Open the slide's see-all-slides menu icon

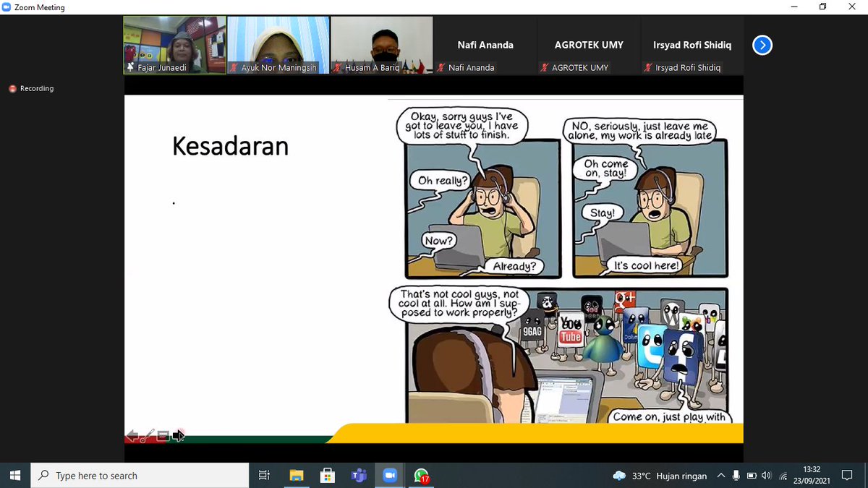(163, 435)
